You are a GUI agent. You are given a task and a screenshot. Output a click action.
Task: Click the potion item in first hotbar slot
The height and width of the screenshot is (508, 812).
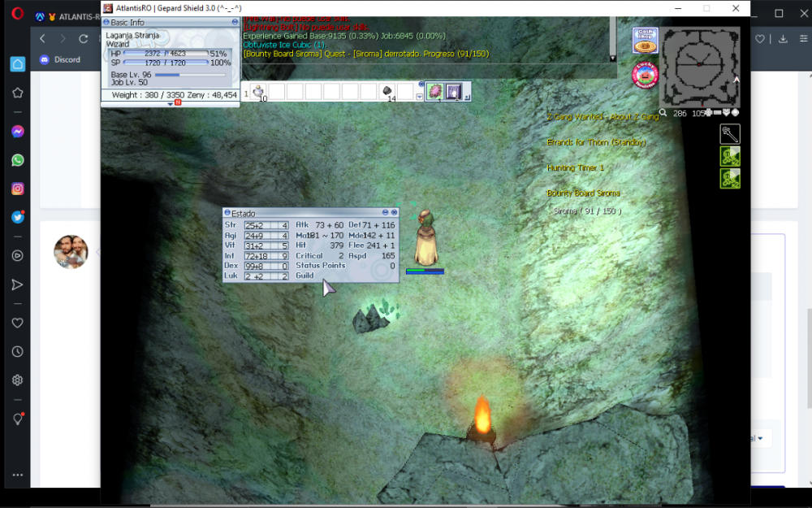pos(259,92)
